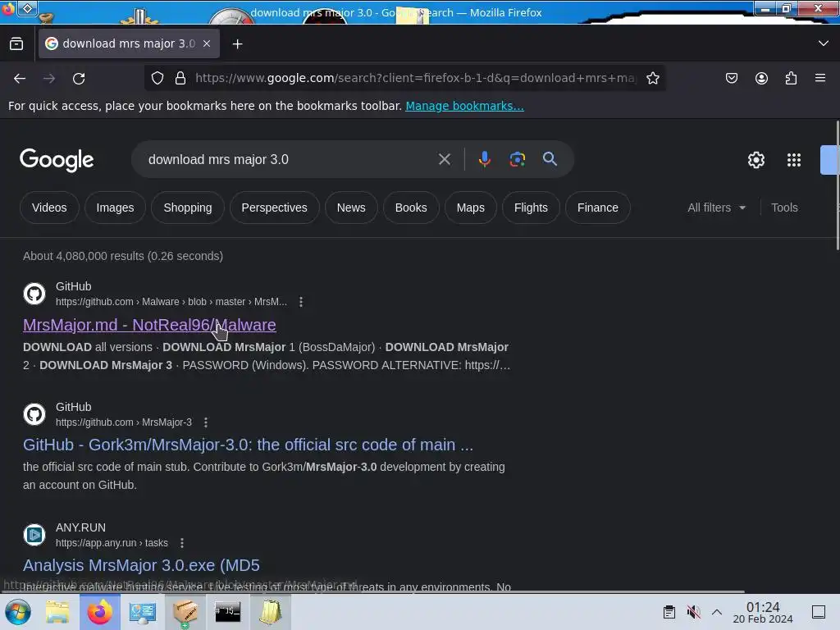The height and width of the screenshot is (630, 840).
Task: Open the package box taskbar icon
Action: click(x=185, y=612)
